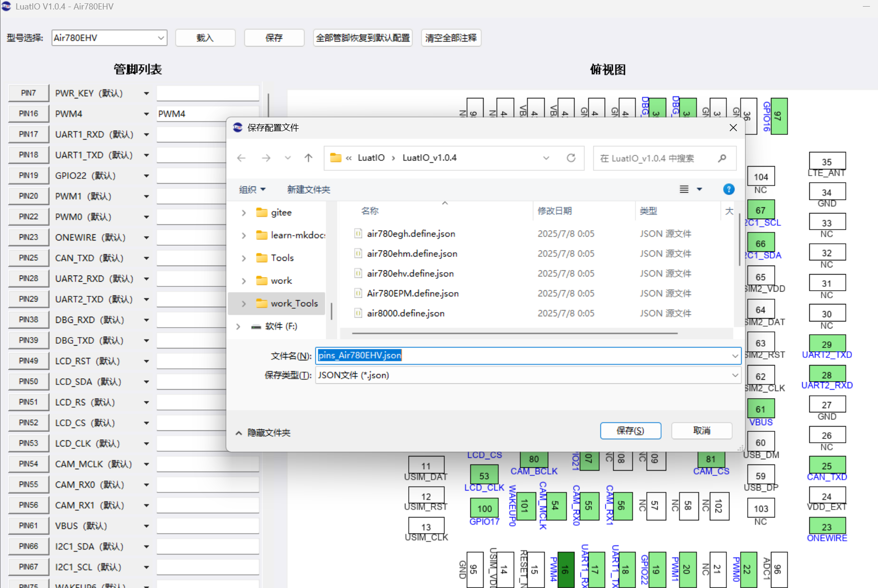Click 全部管脚恢复到默认配置 button
This screenshot has width=878, height=588.
(363, 38)
